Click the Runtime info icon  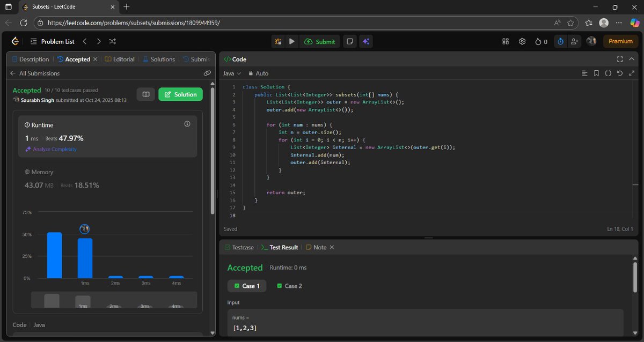187,124
